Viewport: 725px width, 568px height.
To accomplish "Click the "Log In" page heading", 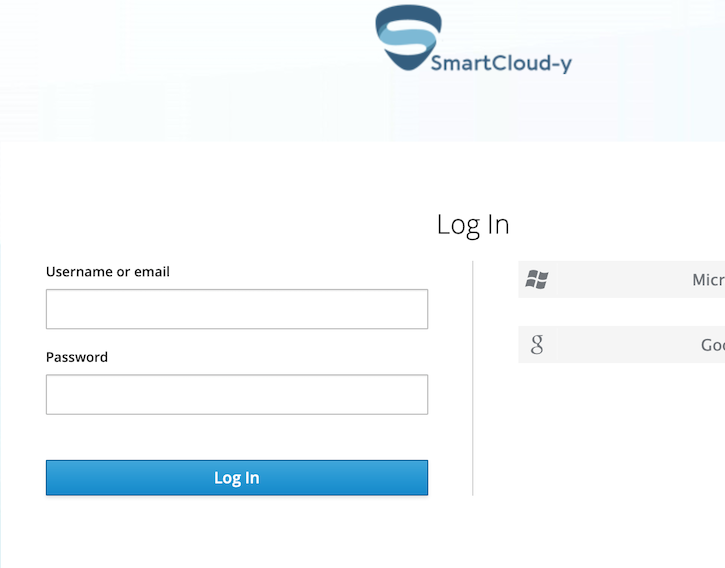I will click(473, 225).
